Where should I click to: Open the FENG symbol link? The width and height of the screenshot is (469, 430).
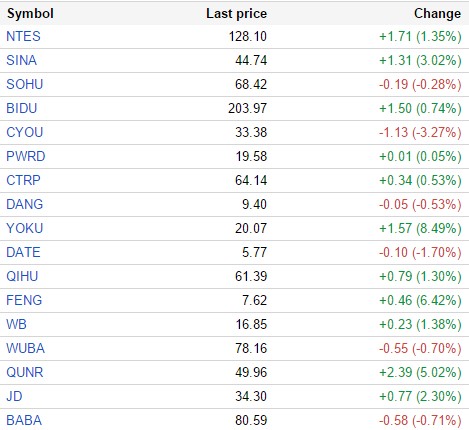(x=24, y=300)
